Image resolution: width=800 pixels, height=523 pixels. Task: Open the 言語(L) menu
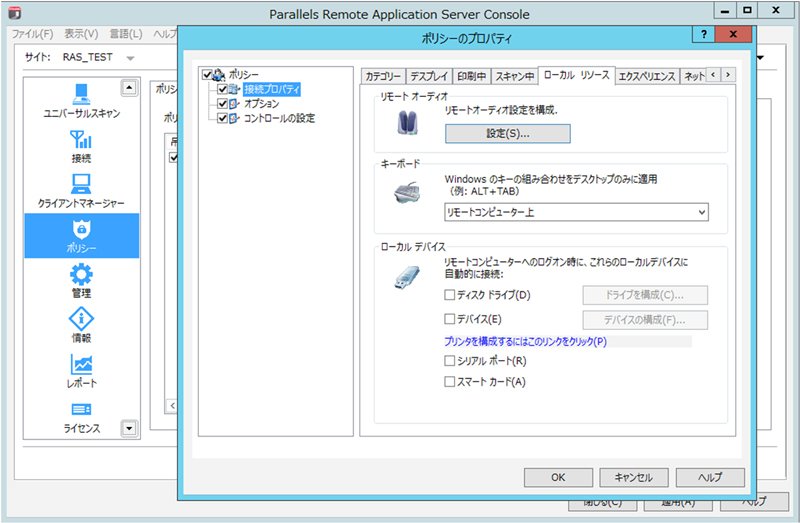point(126,34)
